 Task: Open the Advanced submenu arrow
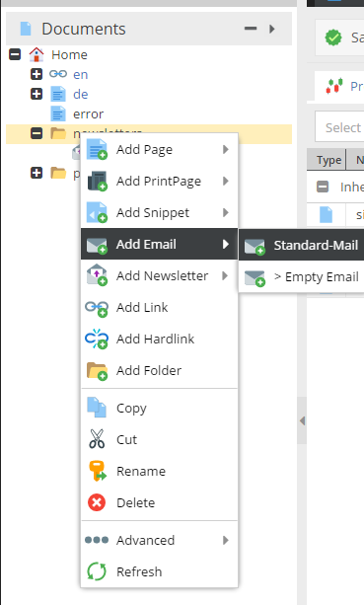(x=226, y=540)
